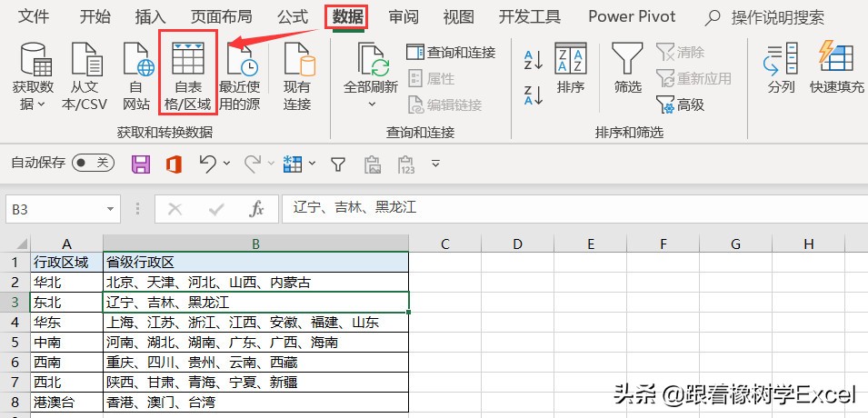Screen dimensions: 868x418
Task: Switch to the 公式 (Formulas) tab
Action: (x=293, y=16)
